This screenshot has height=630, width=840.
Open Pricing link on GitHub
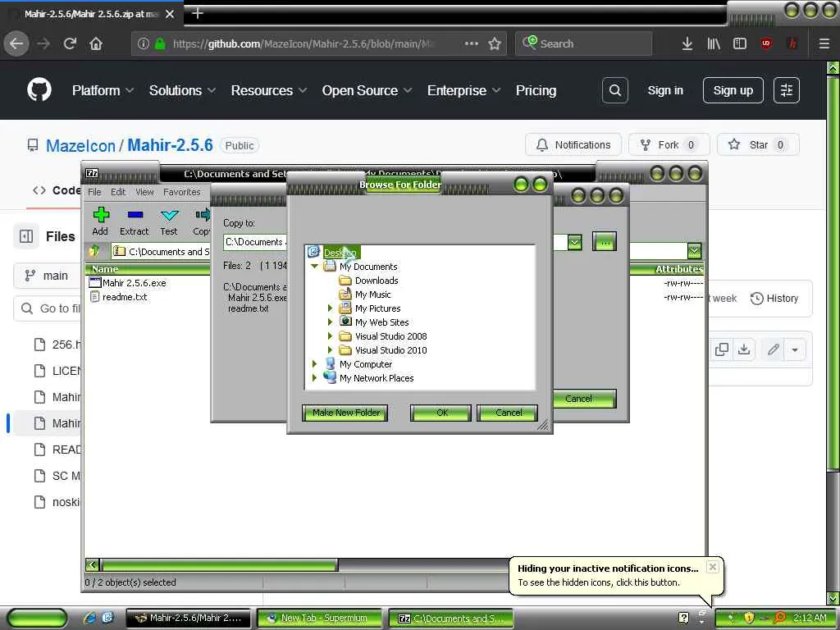click(536, 90)
